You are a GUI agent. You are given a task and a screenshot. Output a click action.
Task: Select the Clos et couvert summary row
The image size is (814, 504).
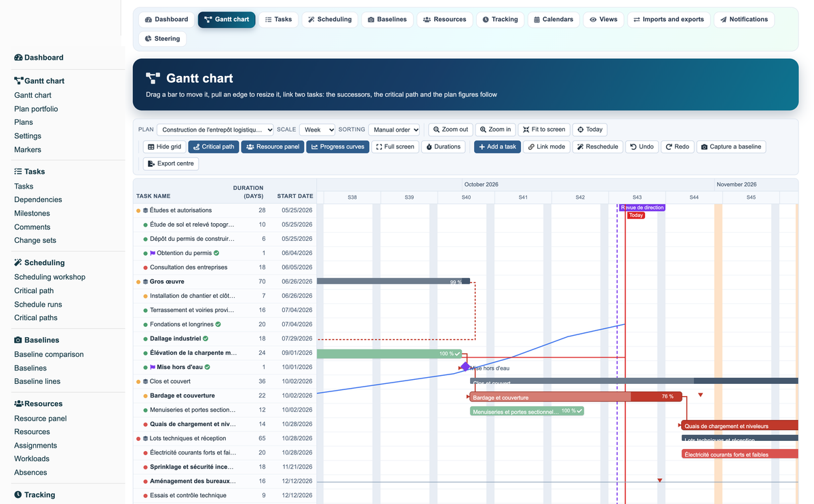[225, 381]
